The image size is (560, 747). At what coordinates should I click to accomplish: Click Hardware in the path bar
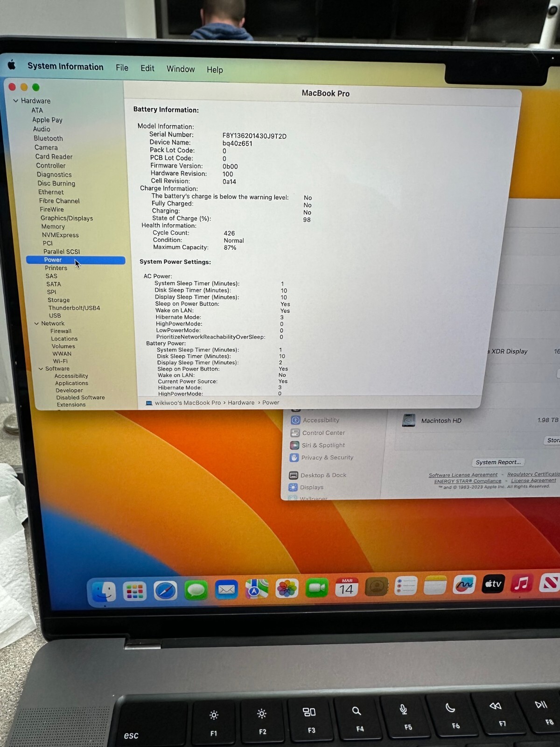(x=241, y=402)
